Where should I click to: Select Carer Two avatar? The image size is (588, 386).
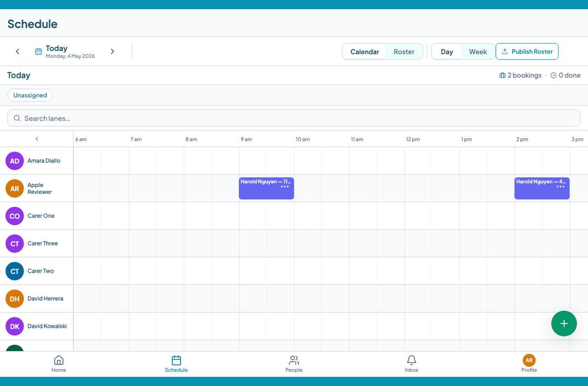coord(15,271)
